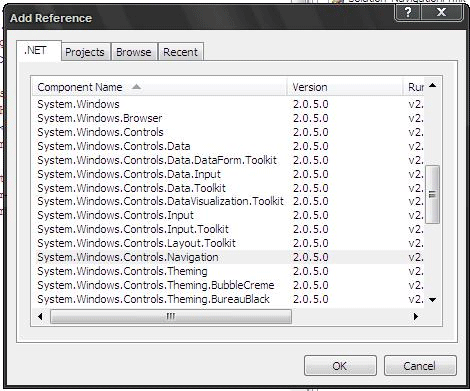The height and width of the screenshot is (391, 470).
Task: Click the vertical scrollbar down arrow
Action: [433, 300]
